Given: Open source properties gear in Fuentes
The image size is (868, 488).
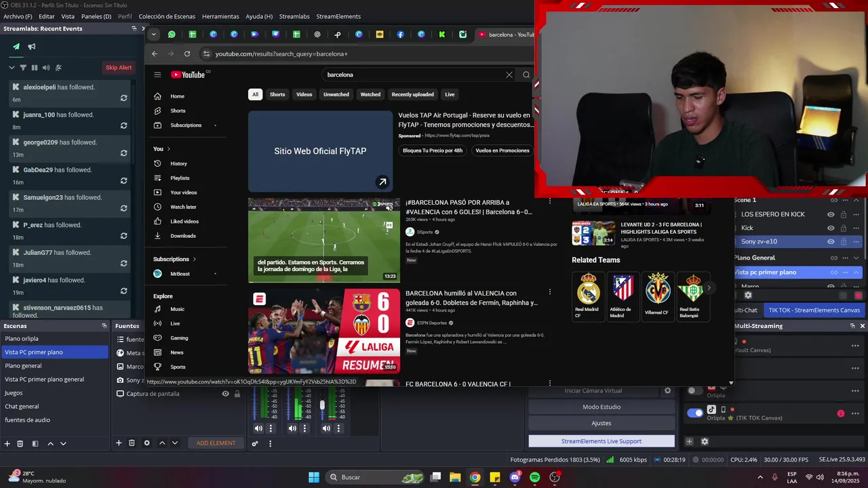Looking at the screenshot, I should [146, 443].
